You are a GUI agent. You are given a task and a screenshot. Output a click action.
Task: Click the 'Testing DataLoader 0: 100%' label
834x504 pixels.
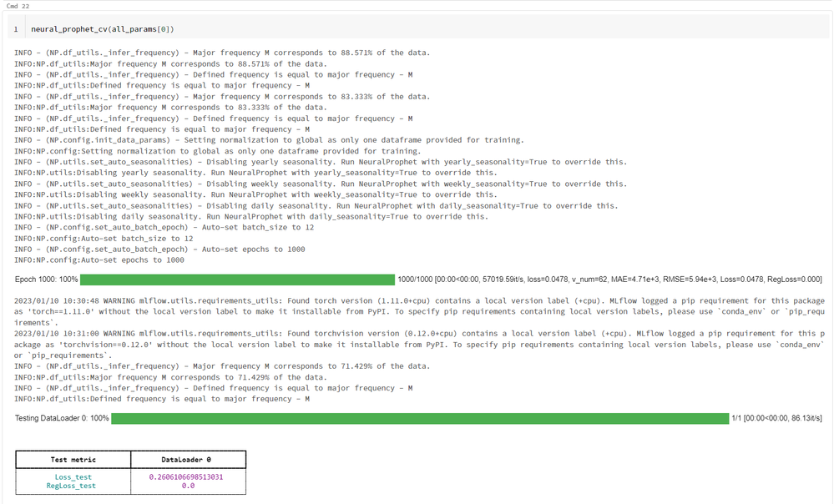[x=62, y=417]
